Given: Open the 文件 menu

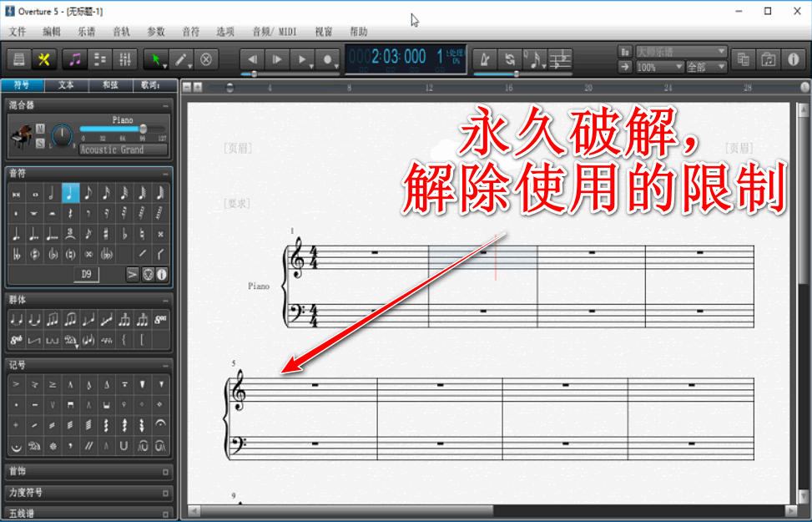Looking at the screenshot, I should tap(17, 32).
